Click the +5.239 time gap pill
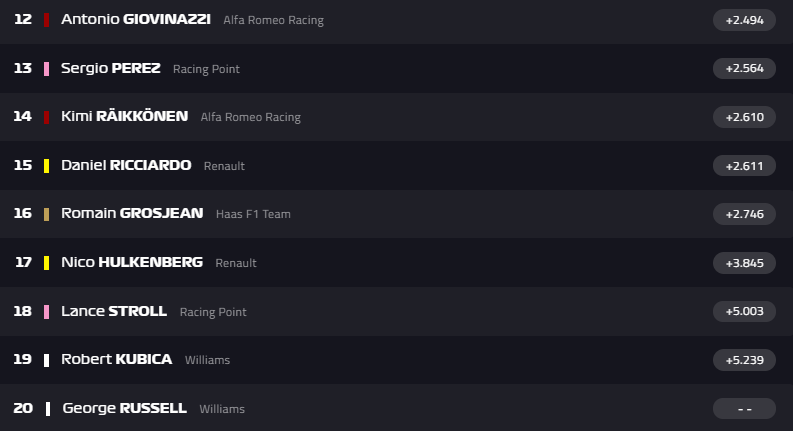Image resolution: width=793 pixels, height=431 pixels. 744,359
